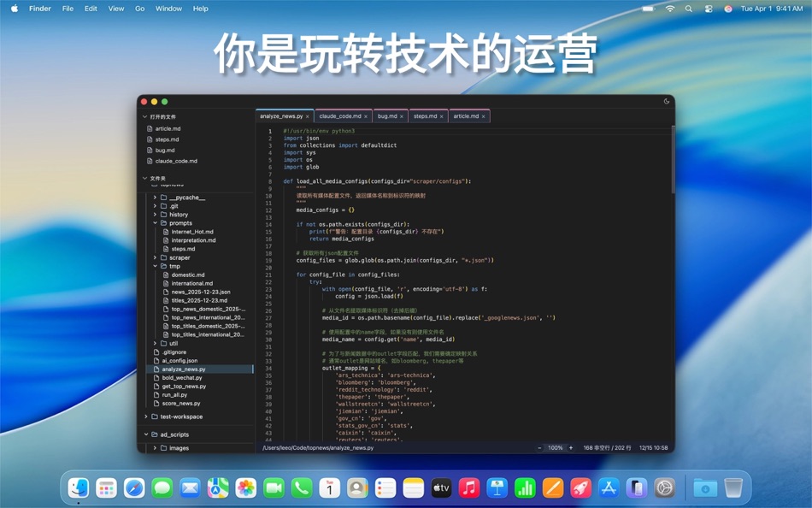Open Messages from the Dock

162,487
